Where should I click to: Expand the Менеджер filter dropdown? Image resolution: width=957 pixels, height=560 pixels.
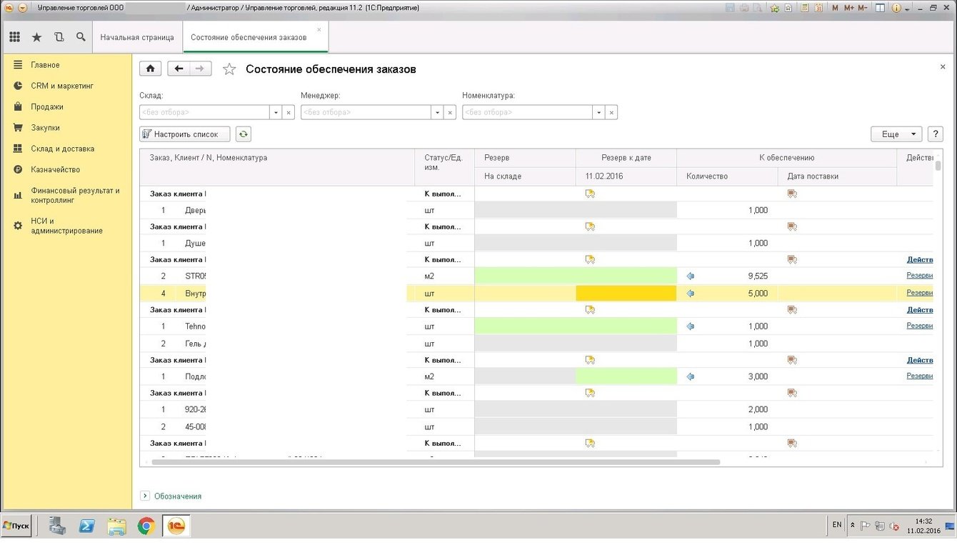437,113
